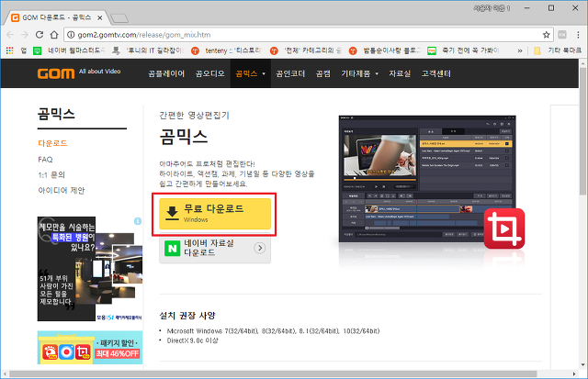The image size is (588, 379).
Task: Go to the browser home icon
Action: [x=54, y=35]
